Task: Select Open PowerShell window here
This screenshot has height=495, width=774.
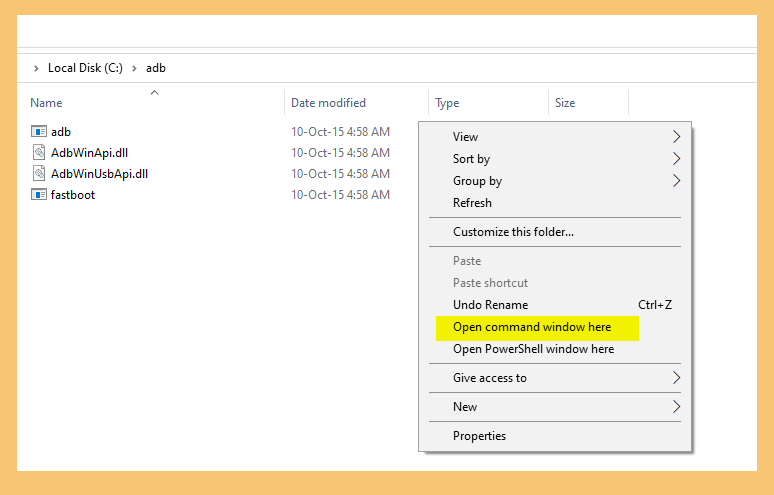Action: [x=555, y=349]
